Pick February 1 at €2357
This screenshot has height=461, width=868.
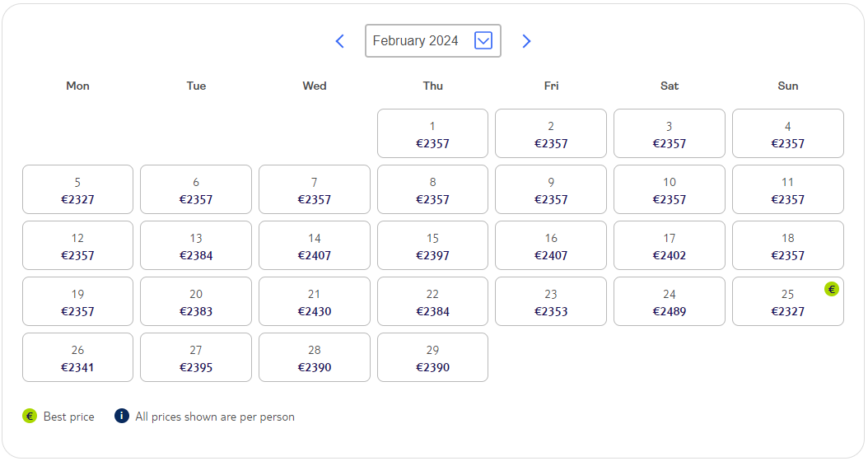tap(432, 133)
